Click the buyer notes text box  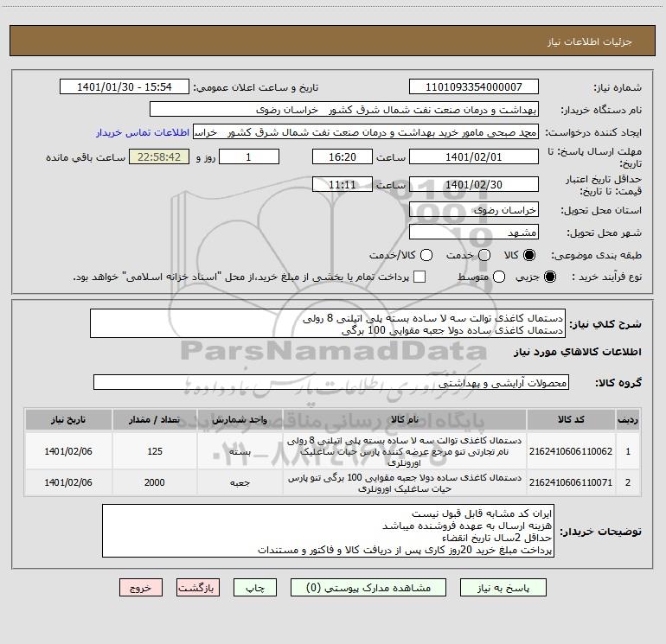tap(328, 531)
